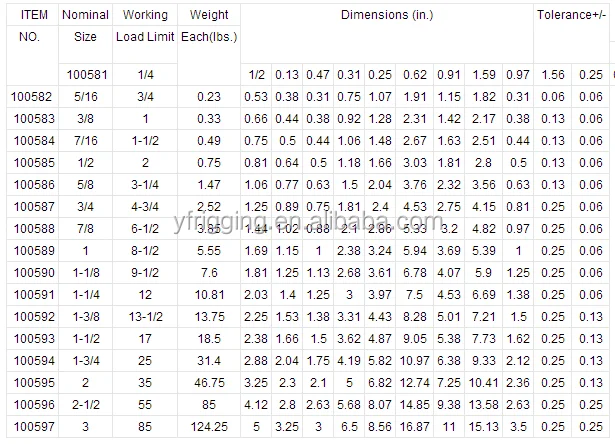Viewport: 615px width, 444px height.
Task: Select the Tolerance+/- column header
Action: 574,17
